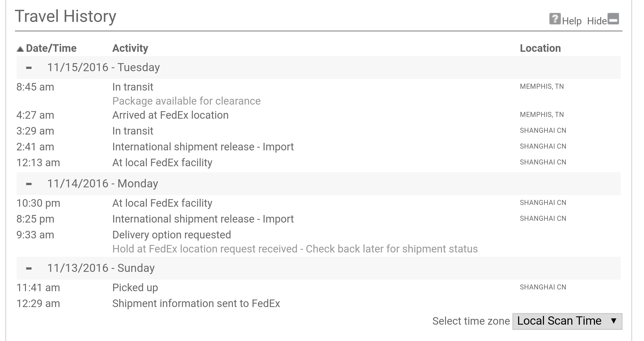Select the Arrived at FedEx location entry

[318, 115]
